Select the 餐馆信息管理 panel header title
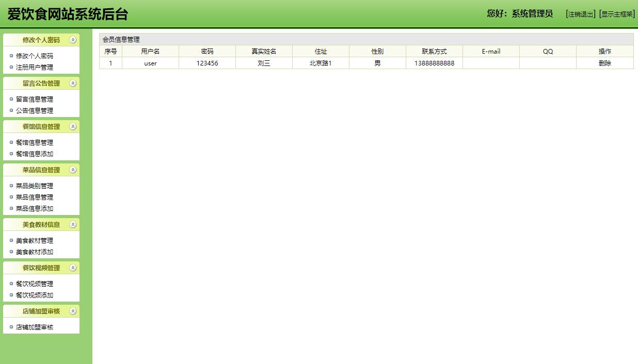 [41, 126]
